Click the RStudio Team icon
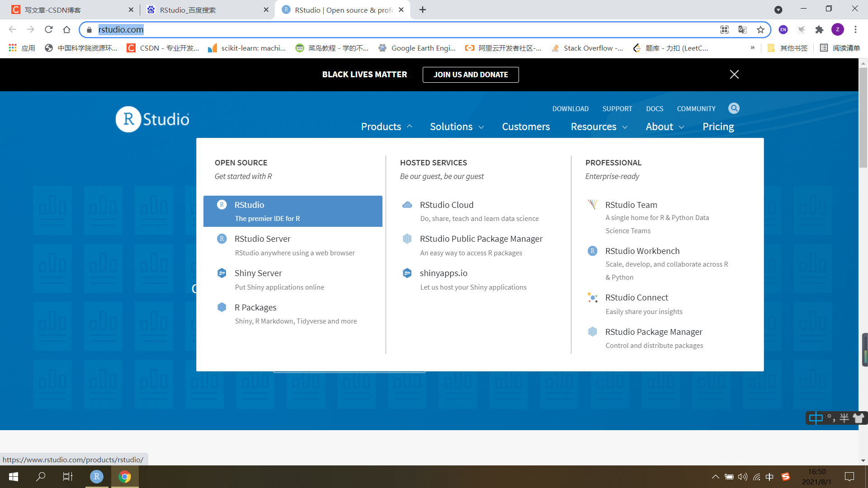Image resolution: width=868 pixels, height=488 pixels. coord(592,205)
